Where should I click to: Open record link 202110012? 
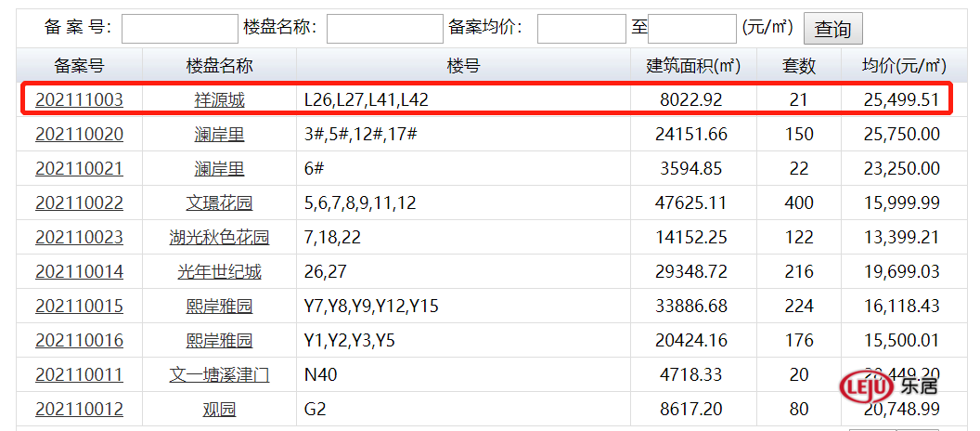pos(80,410)
